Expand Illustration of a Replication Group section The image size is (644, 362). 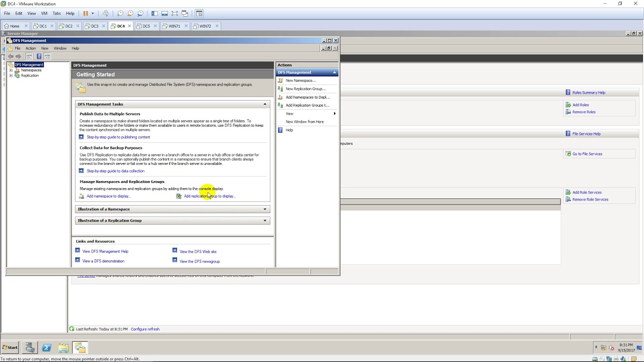point(265,220)
